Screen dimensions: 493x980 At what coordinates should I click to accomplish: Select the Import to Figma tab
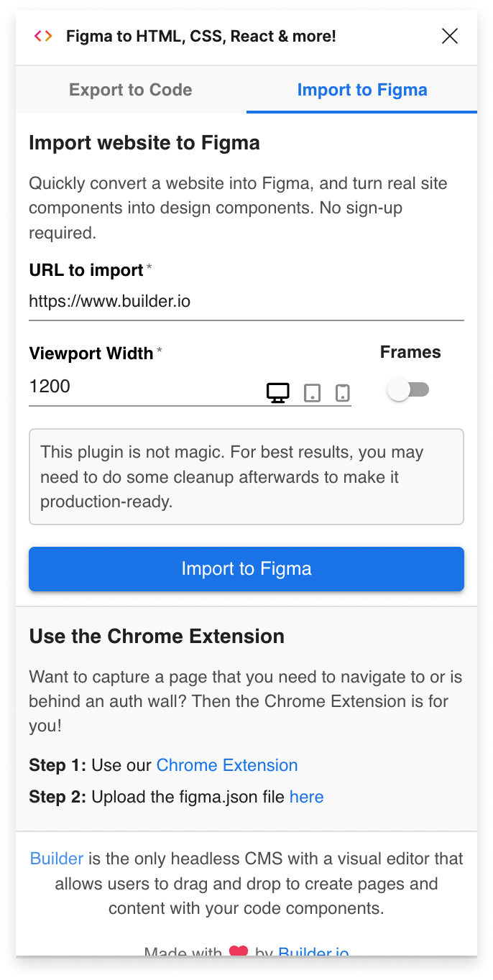point(362,90)
